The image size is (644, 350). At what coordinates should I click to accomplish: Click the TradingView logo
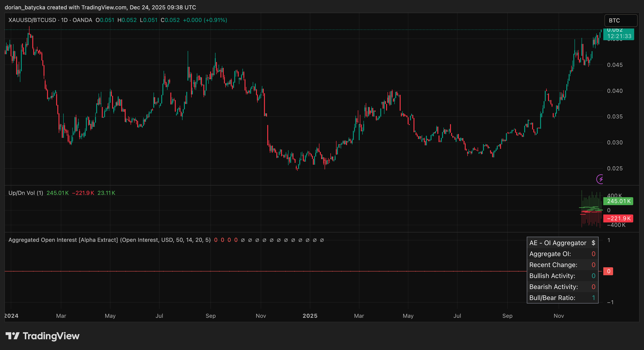(43, 336)
